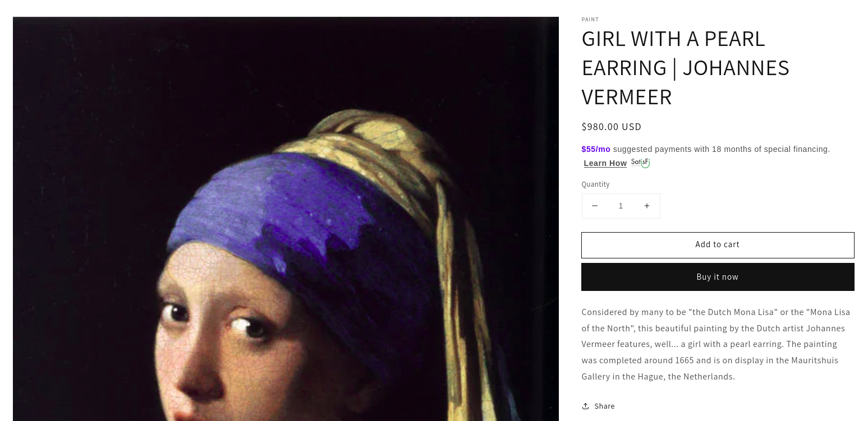Increase quantity with the plus icon
The height and width of the screenshot is (421, 868).
tap(647, 206)
